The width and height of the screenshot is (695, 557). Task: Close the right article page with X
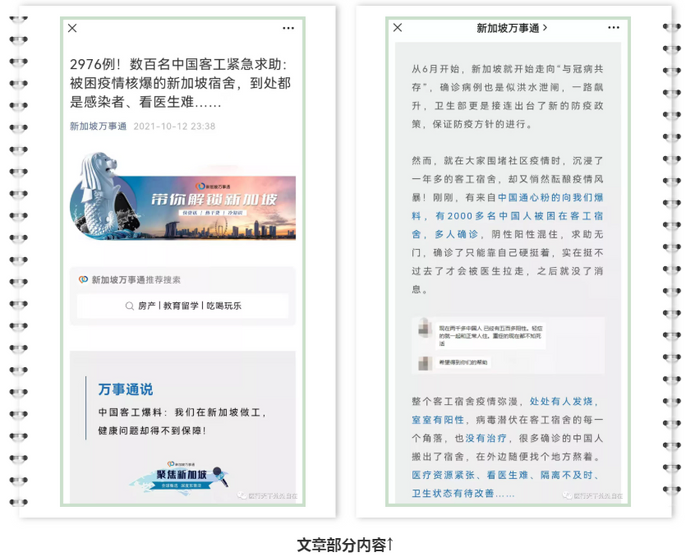[398, 27]
